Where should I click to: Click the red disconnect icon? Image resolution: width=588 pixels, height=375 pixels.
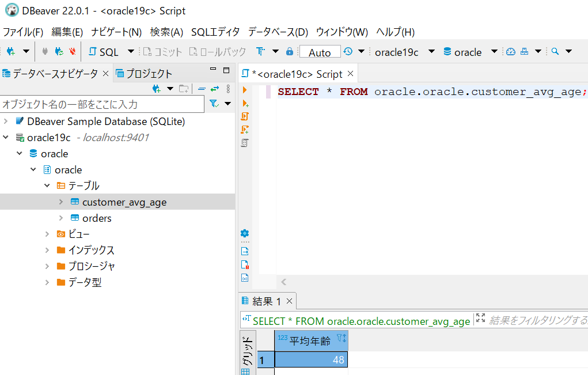(73, 51)
